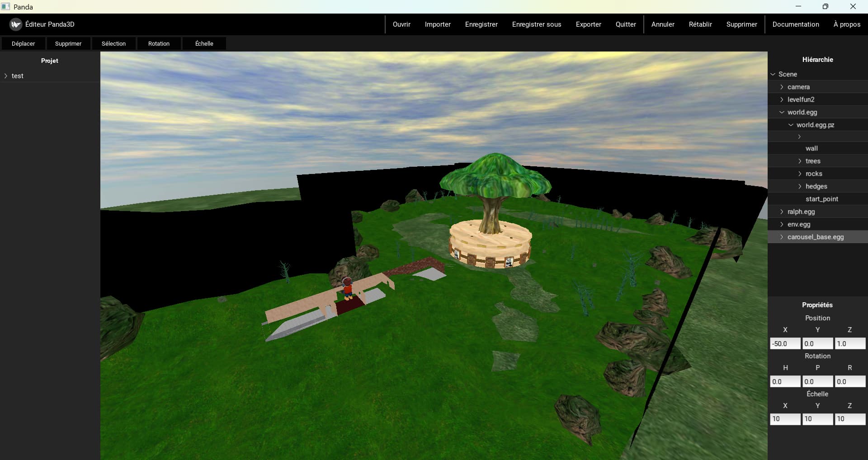Expand the levelfun2 node
The image size is (868, 460).
pyautogui.click(x=782, y=99)
